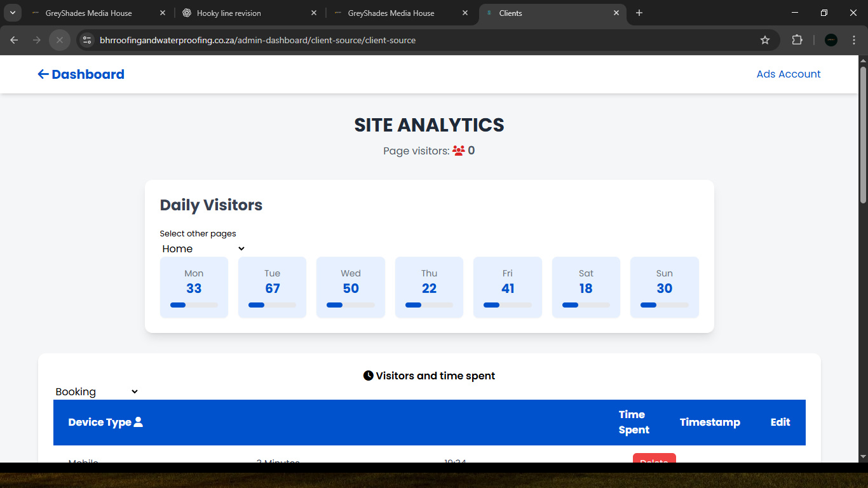The image size is (868, 488).
Task: Click the back arrow beside Dashboard
Action: [x=43, y=74]
